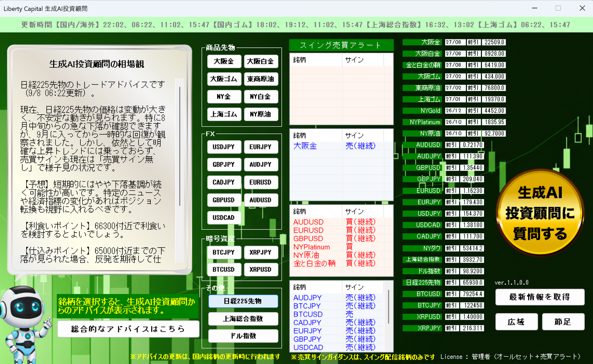Click the EURJPY row in sell signals
Screen dimensions: 593x364
[338, 331]
